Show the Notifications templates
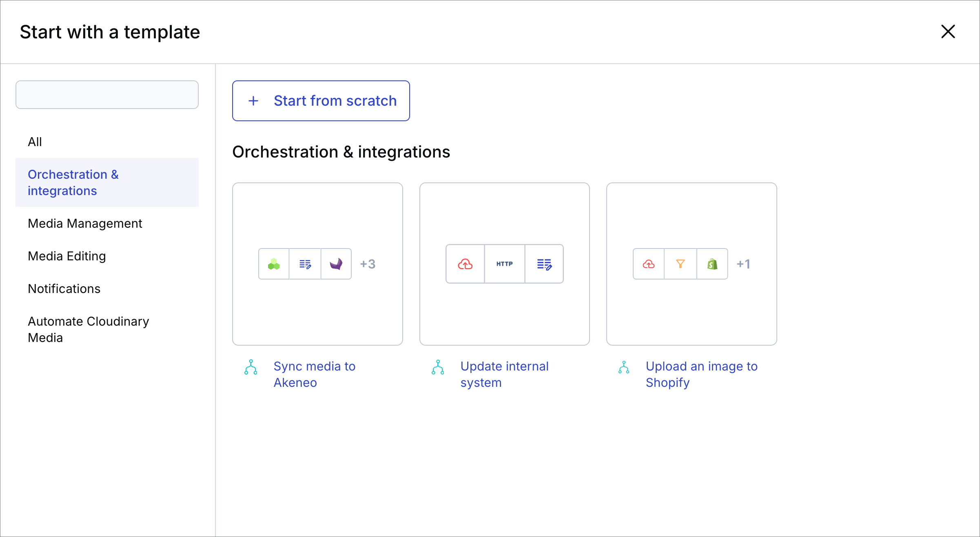Screen dimensions: 980x537 (x=64, y=288)
